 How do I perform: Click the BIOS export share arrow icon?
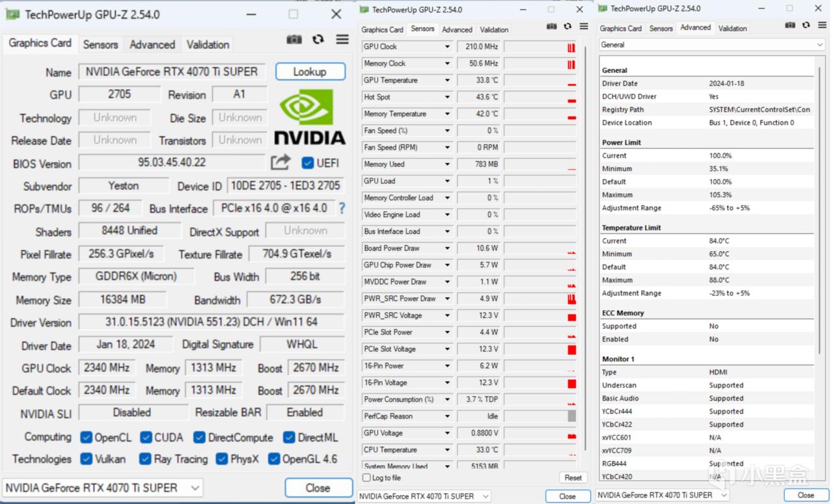[x=280, y=162]
